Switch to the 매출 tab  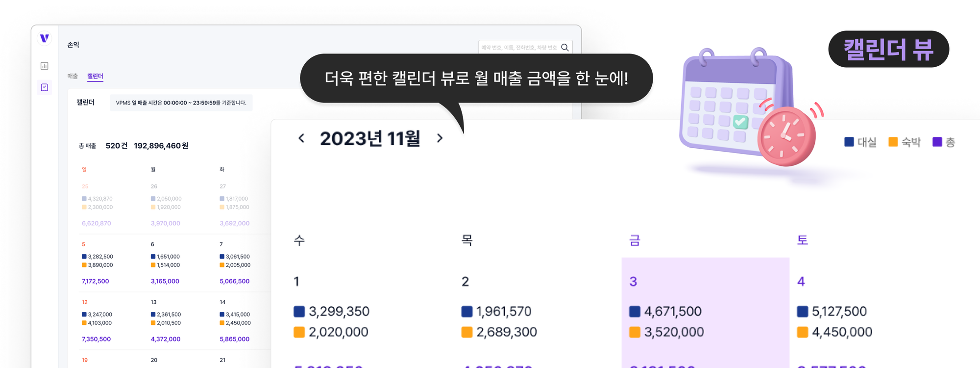pos(73,76)
